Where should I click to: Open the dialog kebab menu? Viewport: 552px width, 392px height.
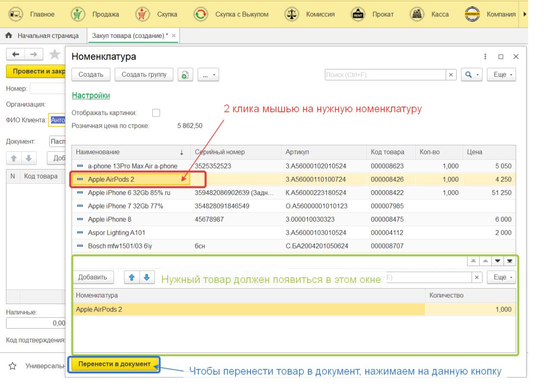click(486, 57)
